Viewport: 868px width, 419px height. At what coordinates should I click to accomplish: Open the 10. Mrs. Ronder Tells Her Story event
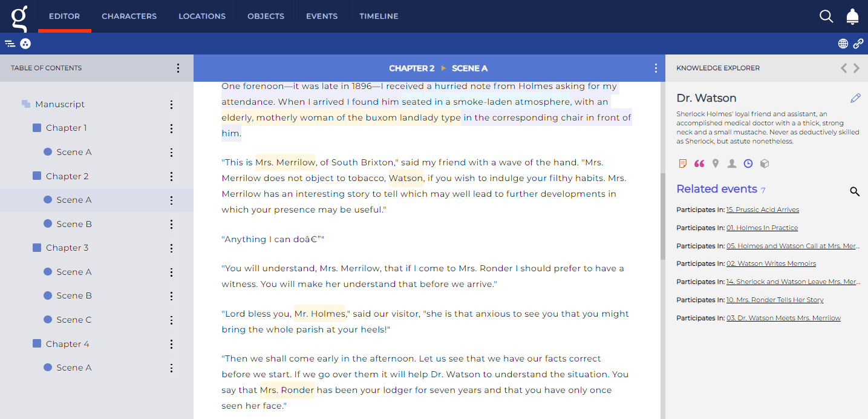tap(775, 300)
